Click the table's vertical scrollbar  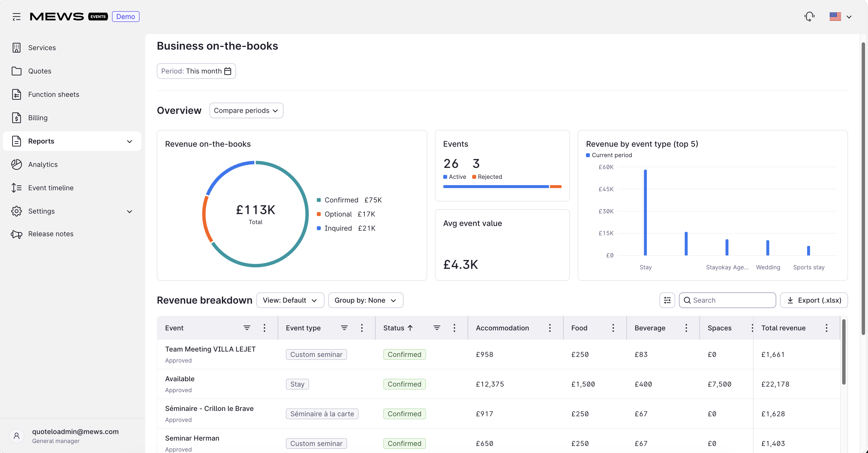point(844,352)
